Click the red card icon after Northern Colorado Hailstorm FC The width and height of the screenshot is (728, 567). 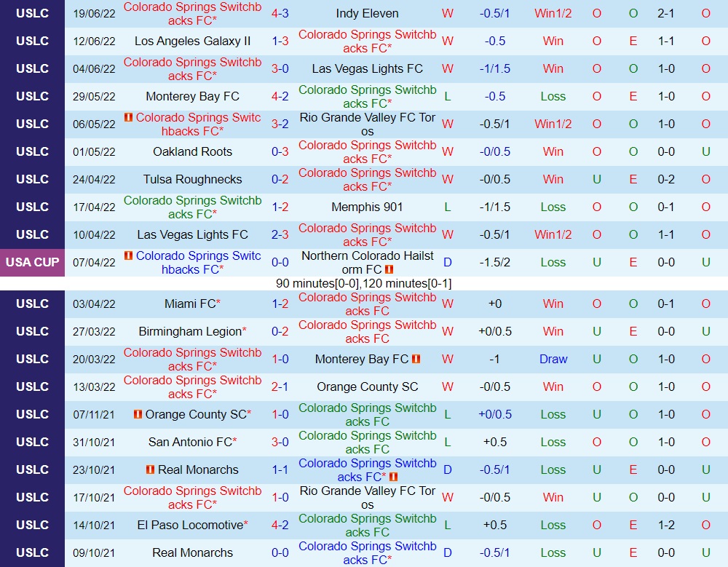(389, 269)
